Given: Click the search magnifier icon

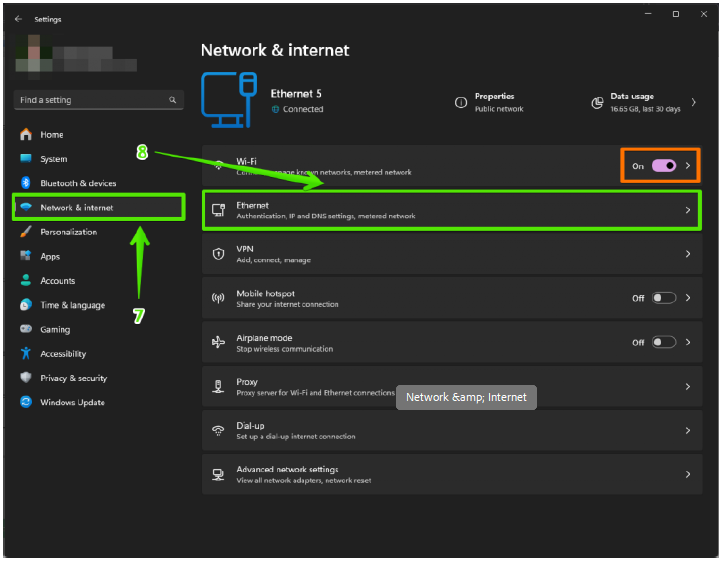Looking at the screenshot, I should pyautogui.click(x=172, y=100).
